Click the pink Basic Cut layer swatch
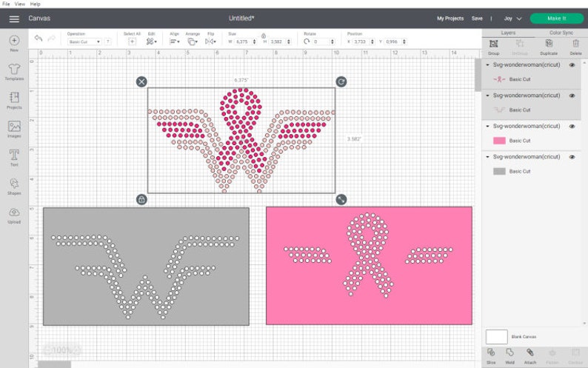The width and height of the screenshot is (588, 368). click(499, 141)
